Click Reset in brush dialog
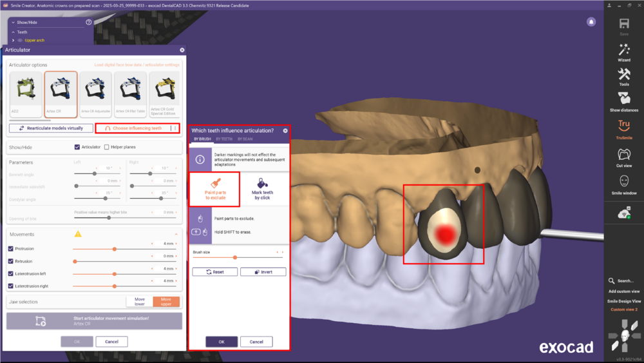This screenshot has width=644, height=363. tap(215, 272)
